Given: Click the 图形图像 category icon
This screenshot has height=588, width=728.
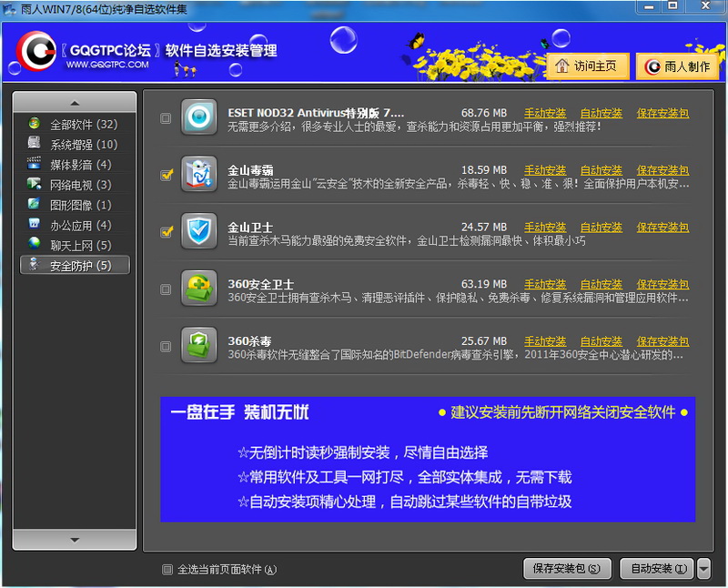Looking at the screenshot, I should (34, 204).
